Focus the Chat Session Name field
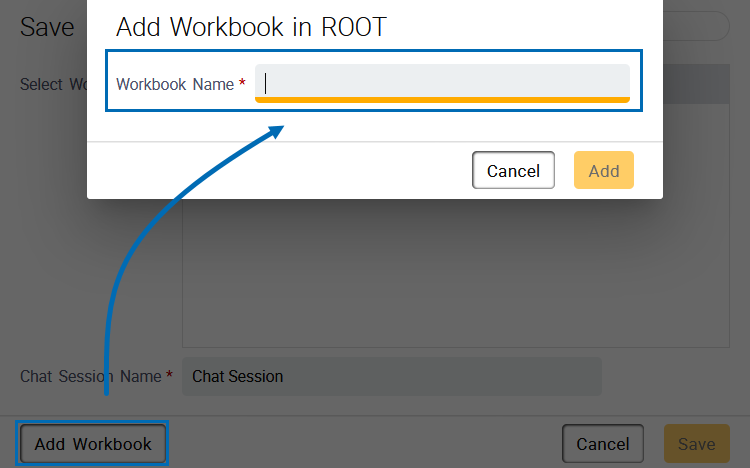This screenshot has height=468, width=750. point(392,377)
